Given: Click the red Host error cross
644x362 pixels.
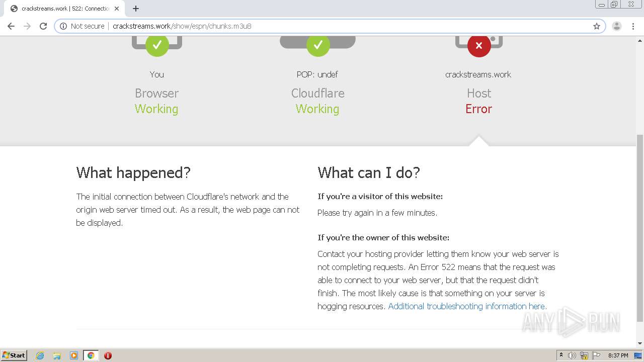Looking at the screenshot, I should [x=479, y=46].
